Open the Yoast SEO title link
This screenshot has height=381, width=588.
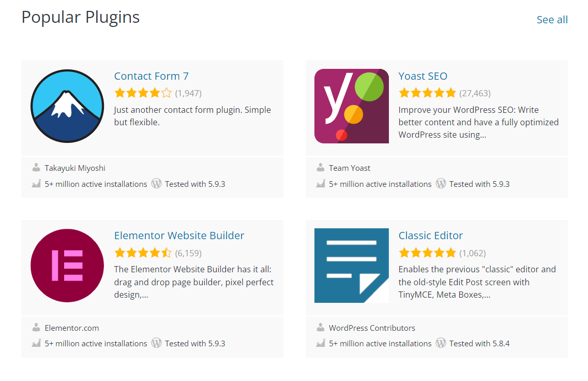tap(423, 76)
